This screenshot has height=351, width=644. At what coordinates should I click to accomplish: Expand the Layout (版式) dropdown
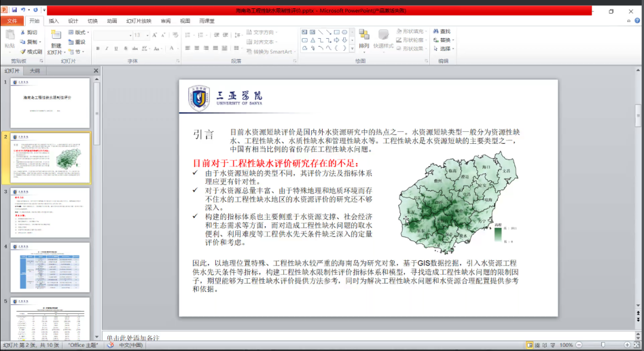(x=89, y=32)
